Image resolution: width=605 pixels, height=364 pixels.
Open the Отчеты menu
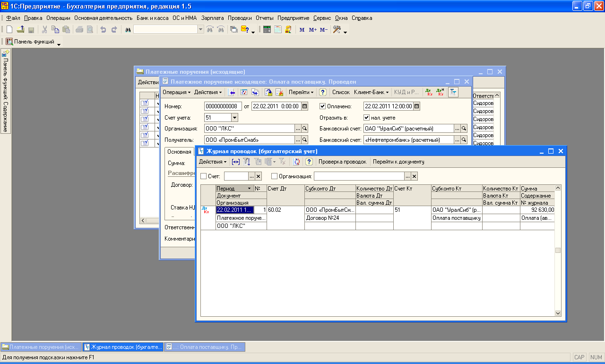(265, 18)
